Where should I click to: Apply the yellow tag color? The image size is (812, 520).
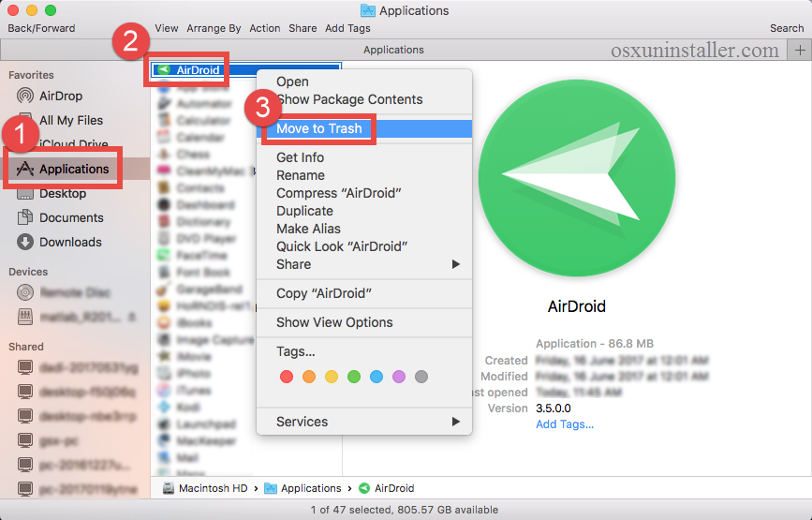pos(332,377)
